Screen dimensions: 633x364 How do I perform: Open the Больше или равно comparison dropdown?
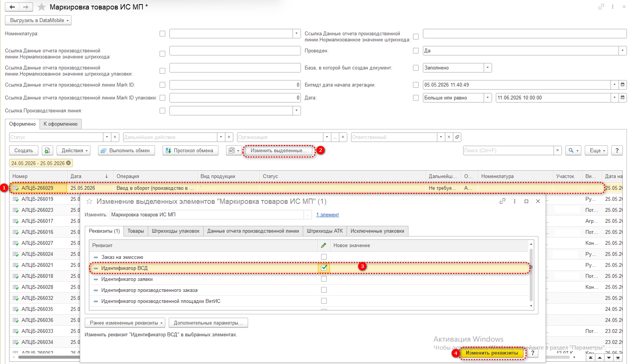coord(488,98)
